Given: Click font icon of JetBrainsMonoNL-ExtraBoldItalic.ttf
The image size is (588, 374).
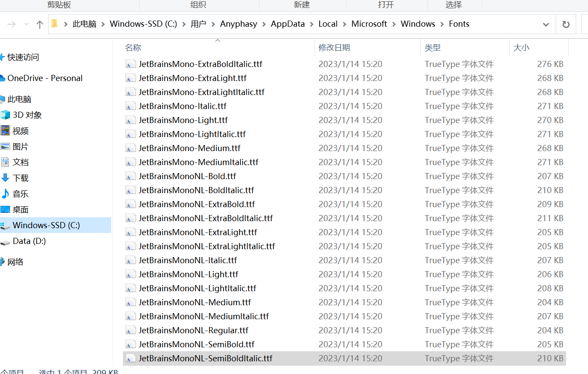Looking at the screenshot, I should pyautogui.click(x=130, y=219).
